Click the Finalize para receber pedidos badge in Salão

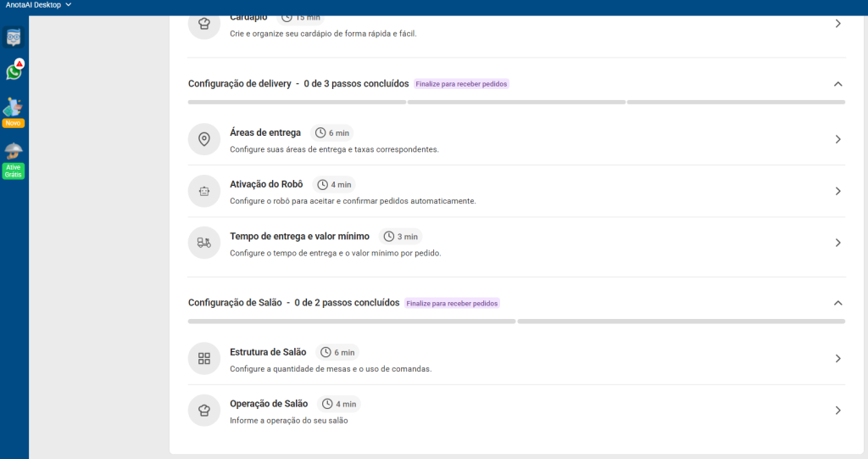(x=452, y=303)
